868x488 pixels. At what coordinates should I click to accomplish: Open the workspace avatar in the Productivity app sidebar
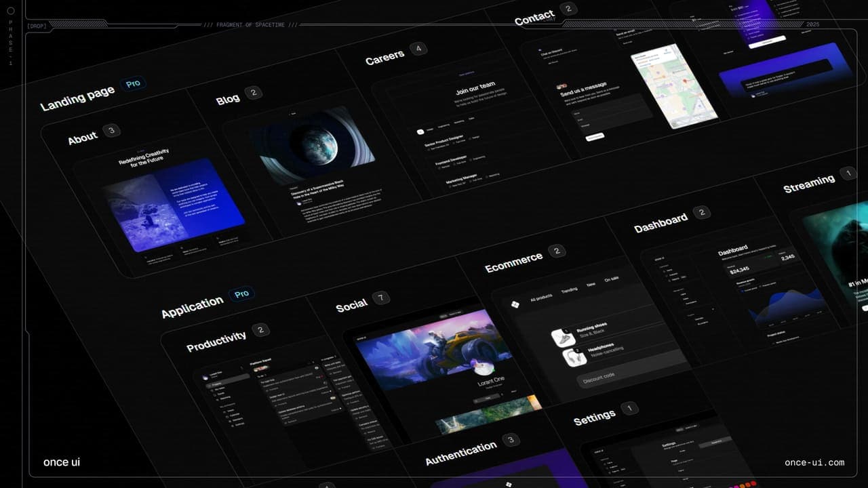[x=205, y=378]
